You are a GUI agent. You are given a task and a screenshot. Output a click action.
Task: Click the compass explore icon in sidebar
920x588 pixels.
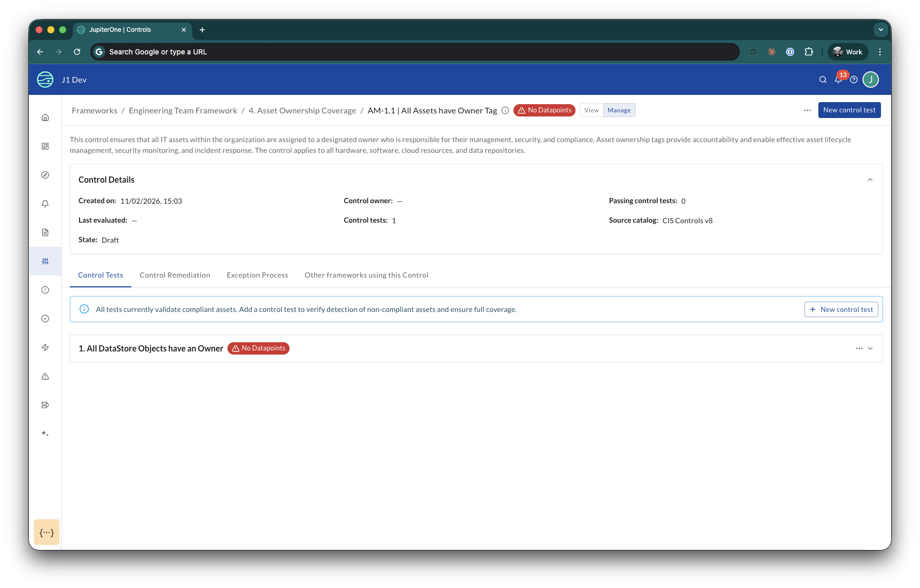tap(45, 175)
